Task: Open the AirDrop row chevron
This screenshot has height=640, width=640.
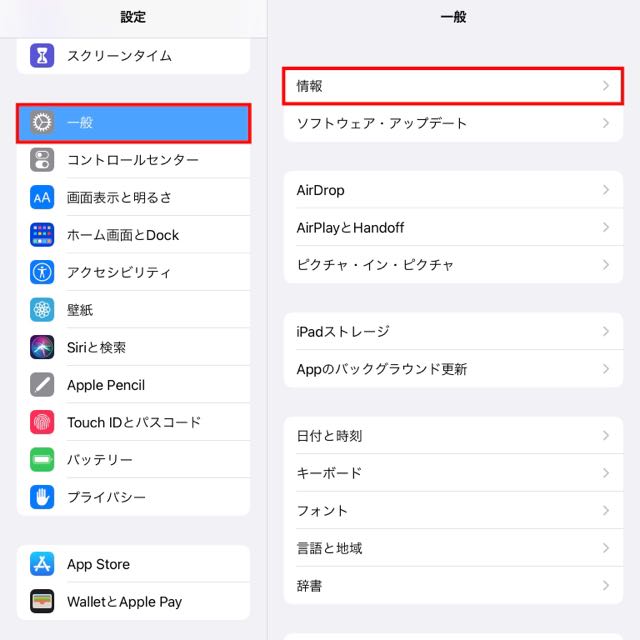Action: click(606, 190)
